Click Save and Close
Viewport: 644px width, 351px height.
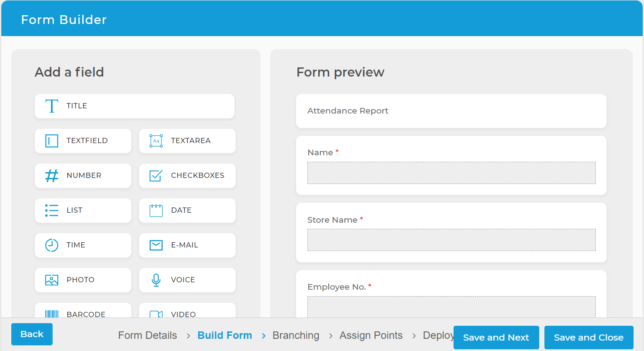(x=589, y=337)
